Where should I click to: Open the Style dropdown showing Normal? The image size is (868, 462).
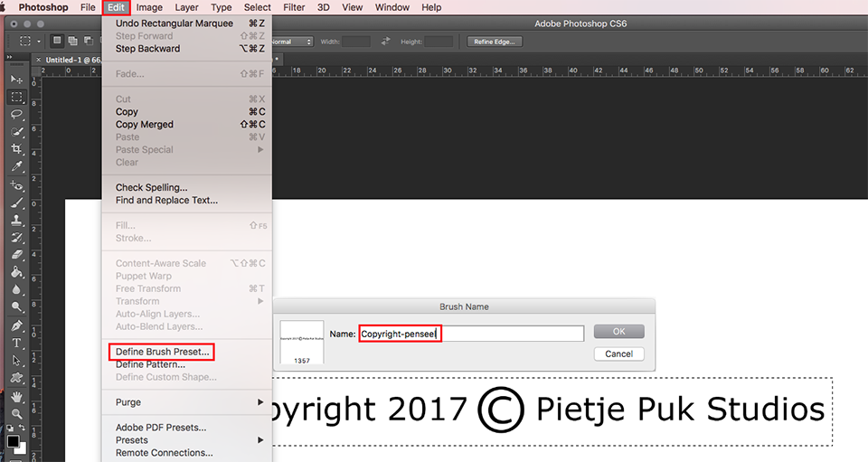pos(292,42)
